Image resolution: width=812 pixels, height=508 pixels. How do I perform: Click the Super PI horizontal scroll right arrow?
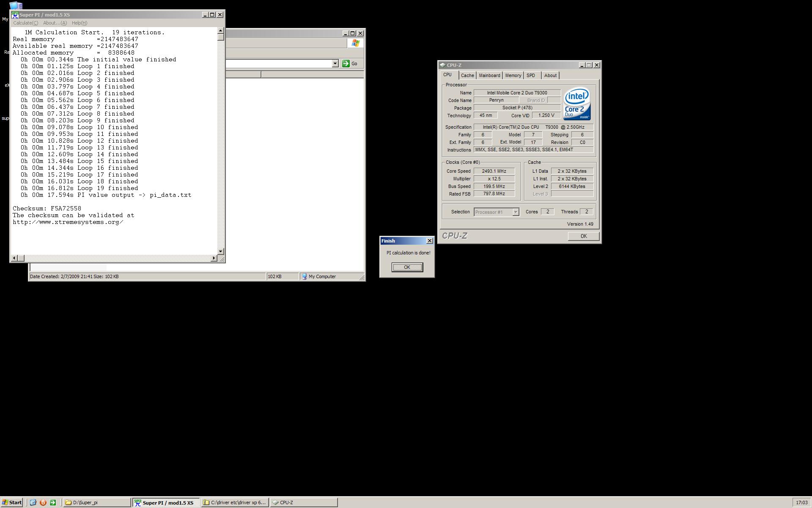[214, 258]
